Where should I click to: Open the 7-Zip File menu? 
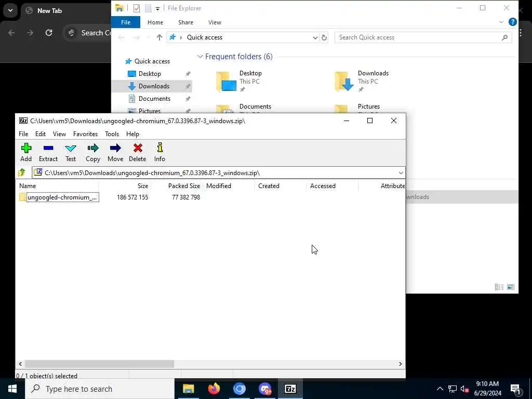point(23,134)
